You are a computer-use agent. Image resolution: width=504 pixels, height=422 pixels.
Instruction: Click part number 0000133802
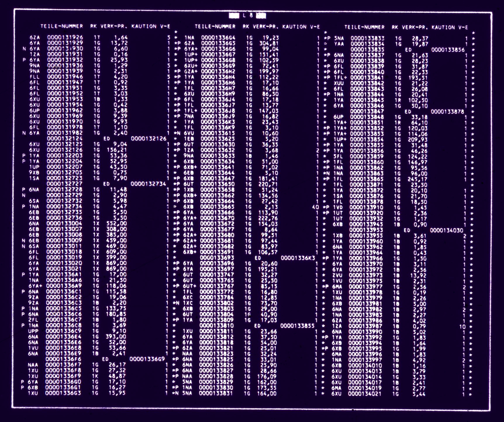[217, 303]
